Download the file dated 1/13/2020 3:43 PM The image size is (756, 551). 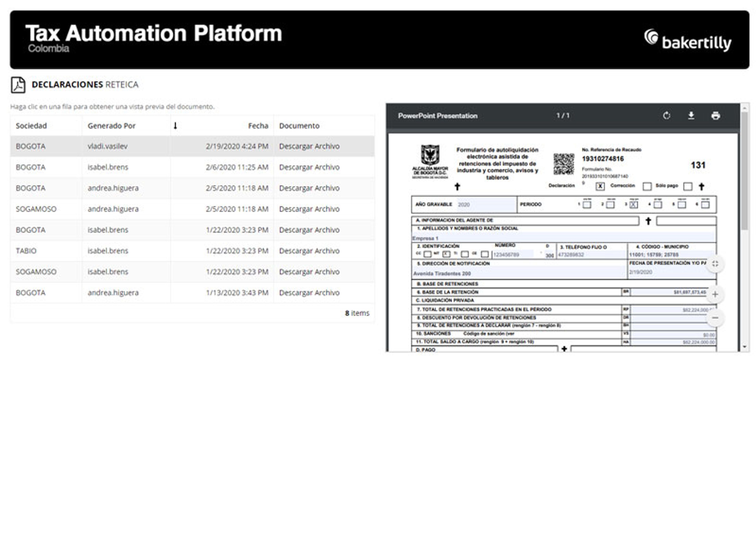coord(309,292)
